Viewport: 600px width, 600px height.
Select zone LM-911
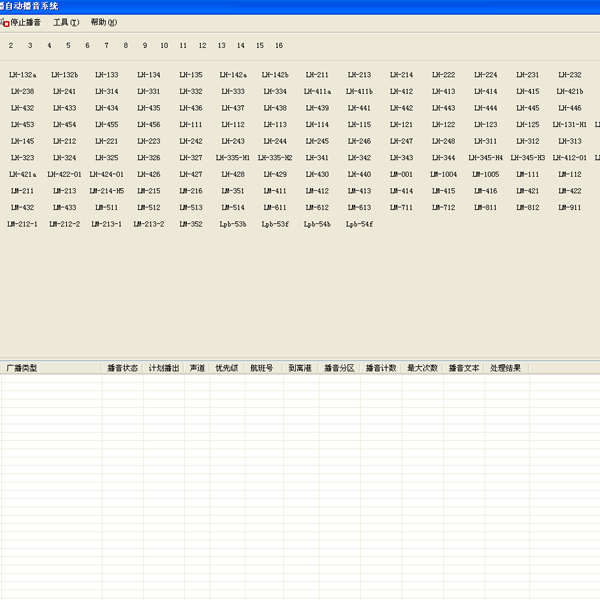pyautogui.click(x=570, y=208)
